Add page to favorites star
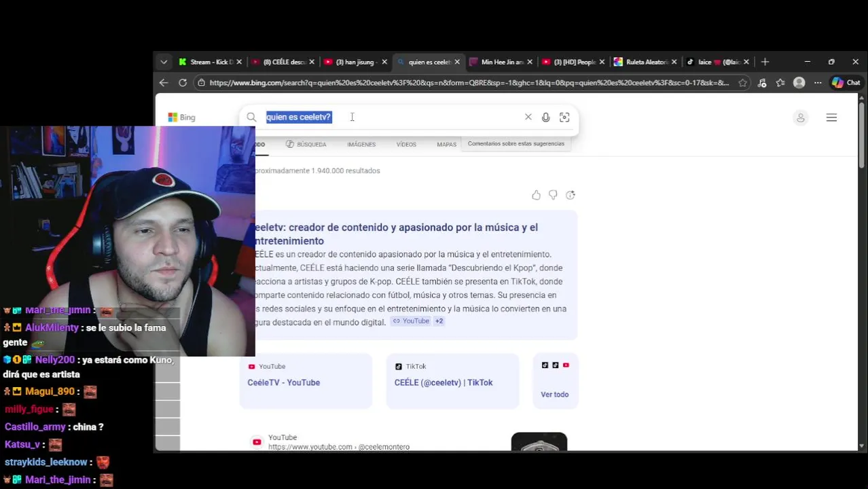This screenshot has height=489, width=868. point(743,83)
